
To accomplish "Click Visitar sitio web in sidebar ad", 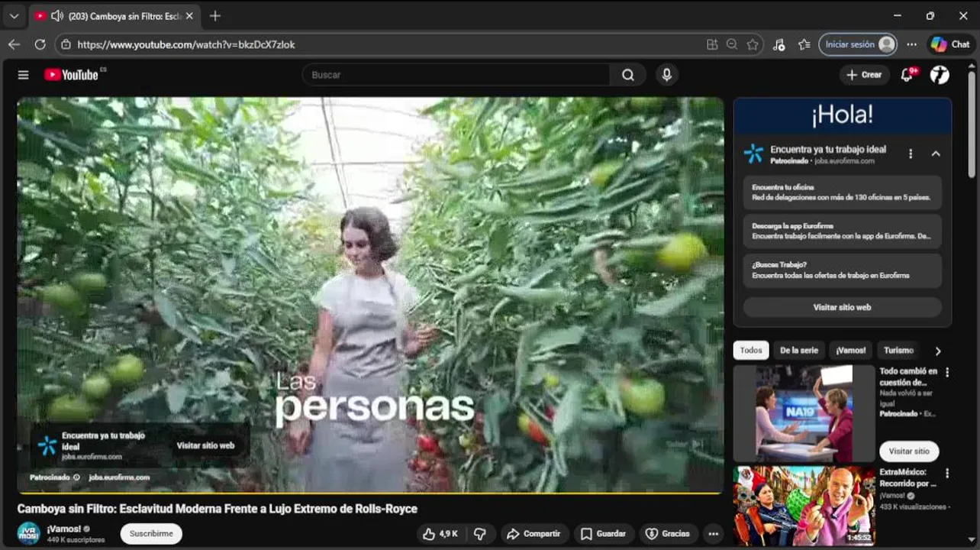I will (x=842, y=307).
